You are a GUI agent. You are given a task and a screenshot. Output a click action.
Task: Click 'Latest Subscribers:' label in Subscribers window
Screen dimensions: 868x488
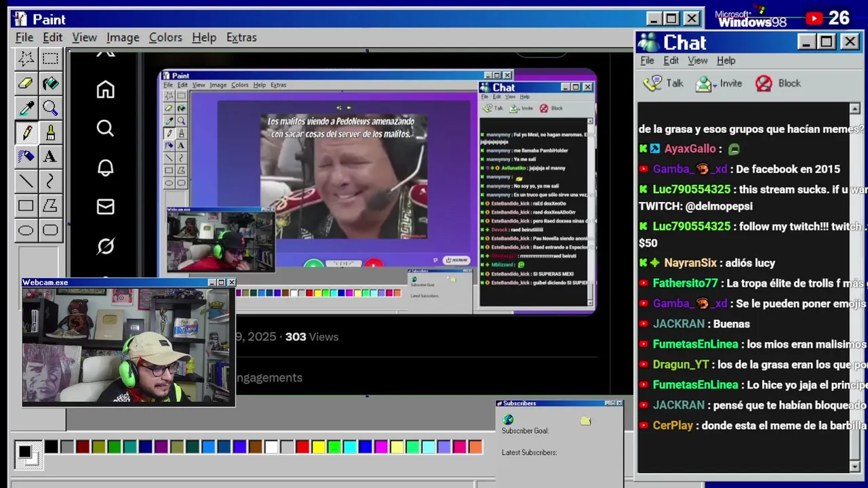point(529,452)
